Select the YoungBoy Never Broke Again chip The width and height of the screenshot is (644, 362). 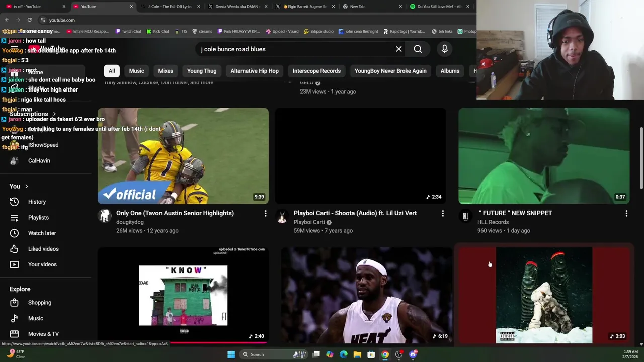(390, 71)
